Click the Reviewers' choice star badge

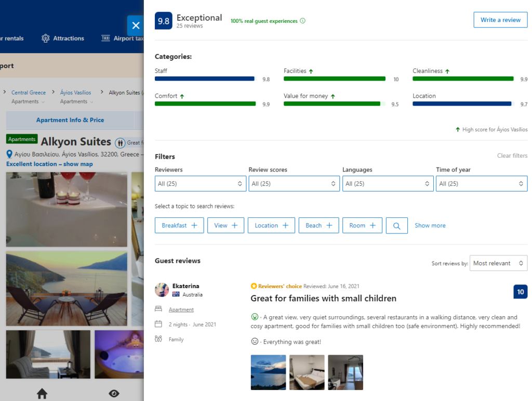pyautogui.click(x=254, y=286)
